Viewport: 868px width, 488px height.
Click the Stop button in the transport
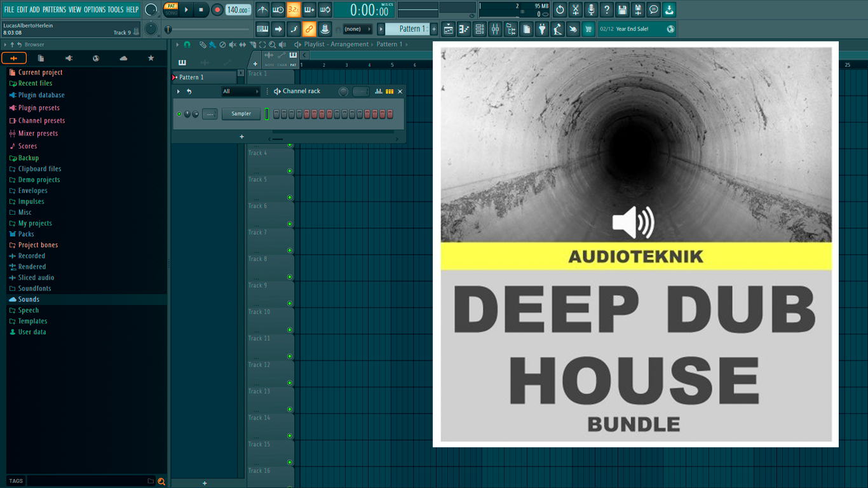click(x=201, y=10)
